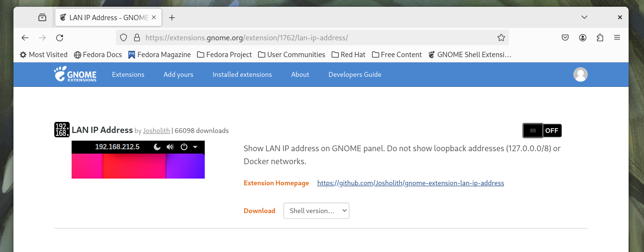
Task: Open GNOME Shell Extensions bookmark
Action: point(470,55)
